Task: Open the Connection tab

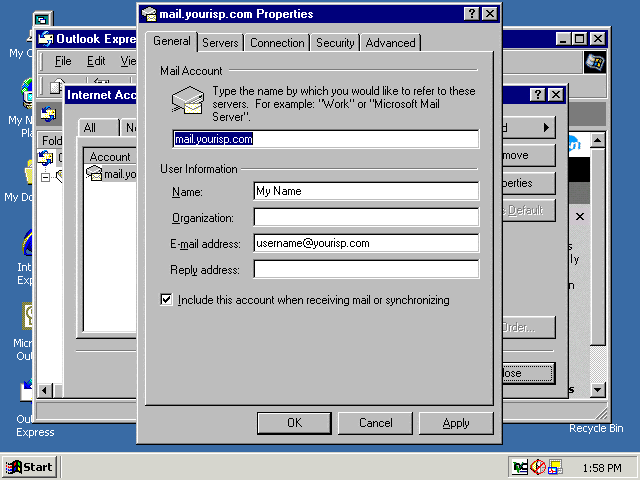Action: (277, 43)
